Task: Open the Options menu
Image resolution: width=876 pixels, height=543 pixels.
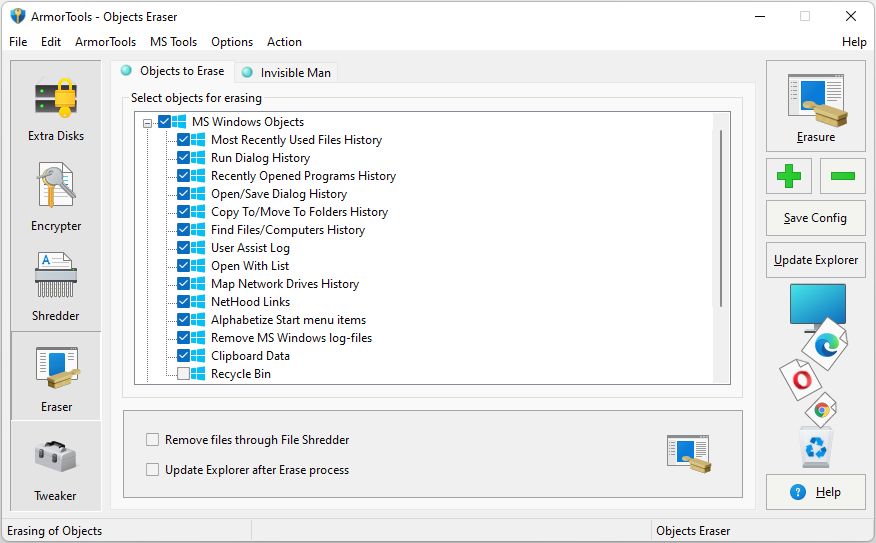Action: tap(232, 42)
